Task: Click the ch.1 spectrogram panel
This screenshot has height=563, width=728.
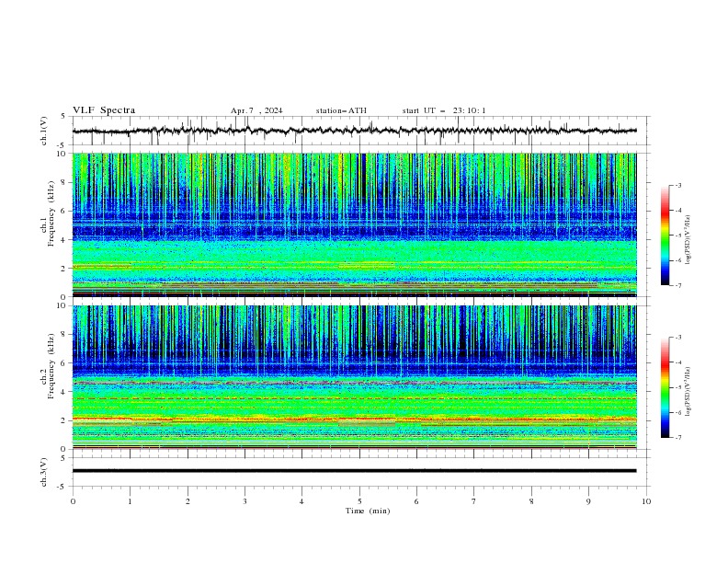Action: click(x=355, y=224)
